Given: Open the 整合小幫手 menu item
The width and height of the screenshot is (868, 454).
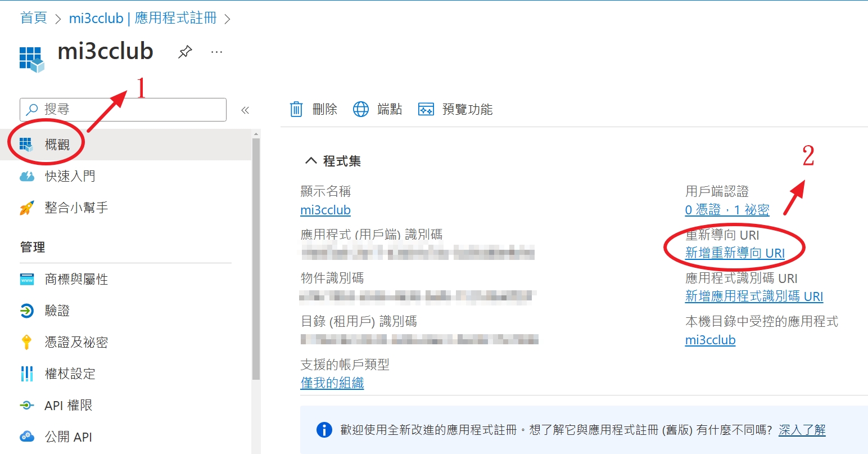Looking at the screenshot, I should (125, 208).
